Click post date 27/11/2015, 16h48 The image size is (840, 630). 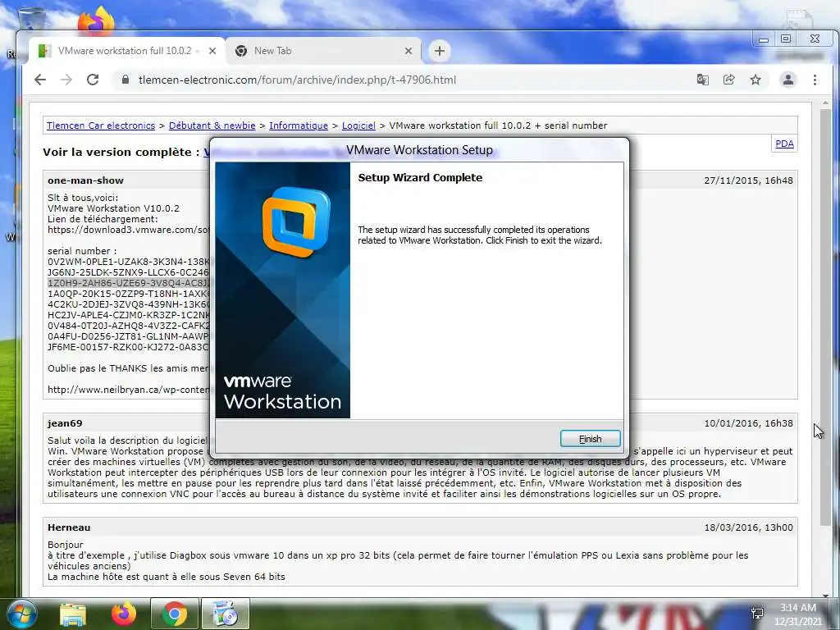coord(748,180)
